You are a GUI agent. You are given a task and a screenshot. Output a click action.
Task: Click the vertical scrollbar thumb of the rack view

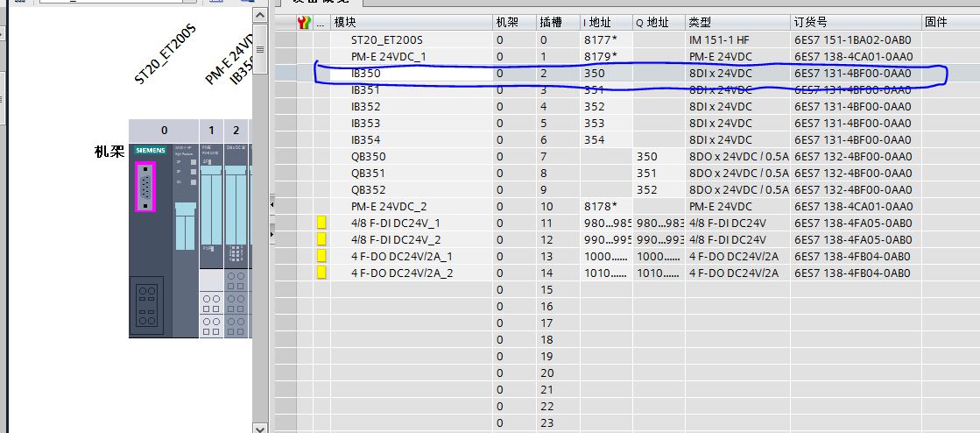coord(260,49)
